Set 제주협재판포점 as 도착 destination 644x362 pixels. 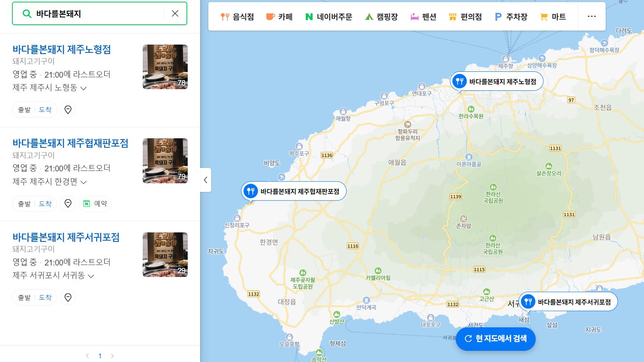pos(45,204)
